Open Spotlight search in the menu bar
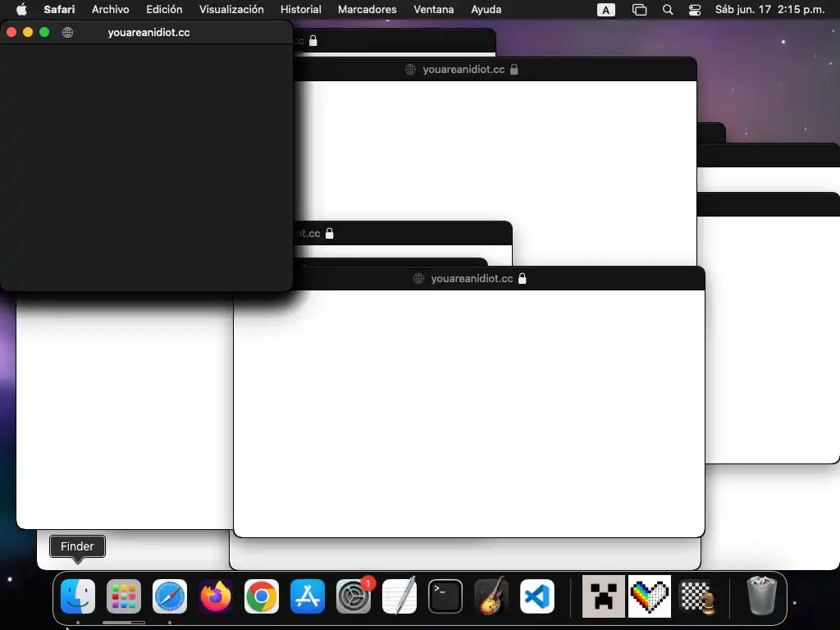 [x=668, y=10]
